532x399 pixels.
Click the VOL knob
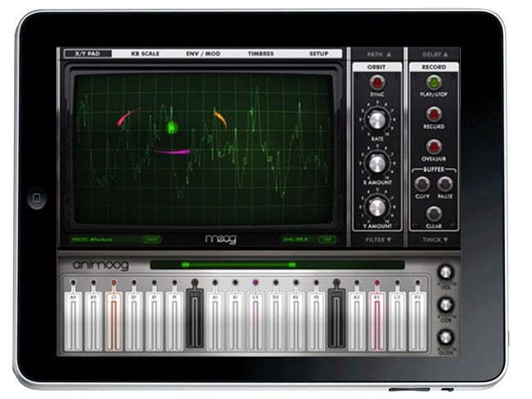[446, 272]
